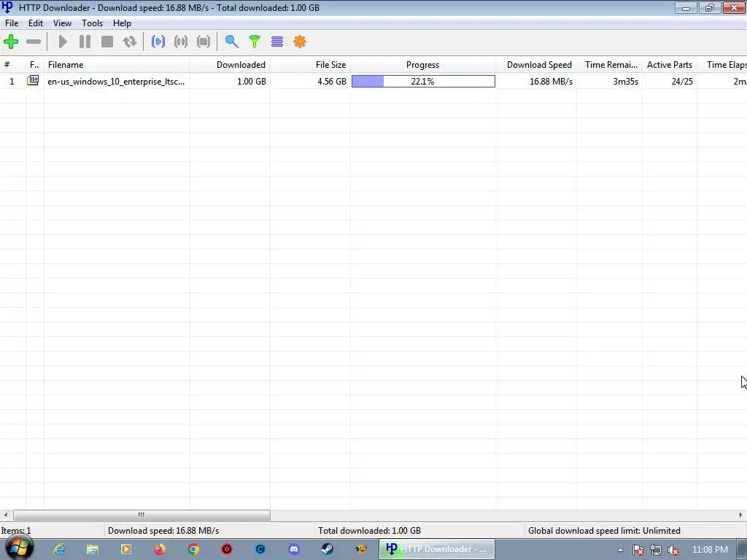Restart the selected download
Screen dimensions: 747x560
(130, 42)
